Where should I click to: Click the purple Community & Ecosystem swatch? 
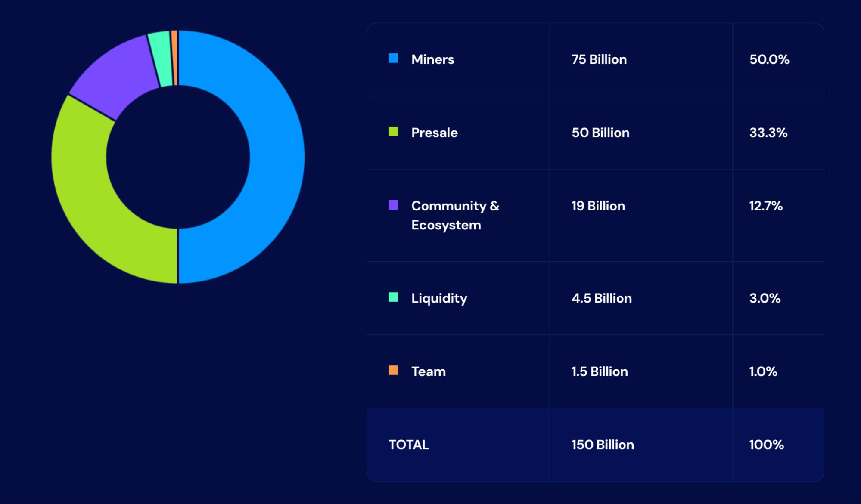tap(393, 205)
